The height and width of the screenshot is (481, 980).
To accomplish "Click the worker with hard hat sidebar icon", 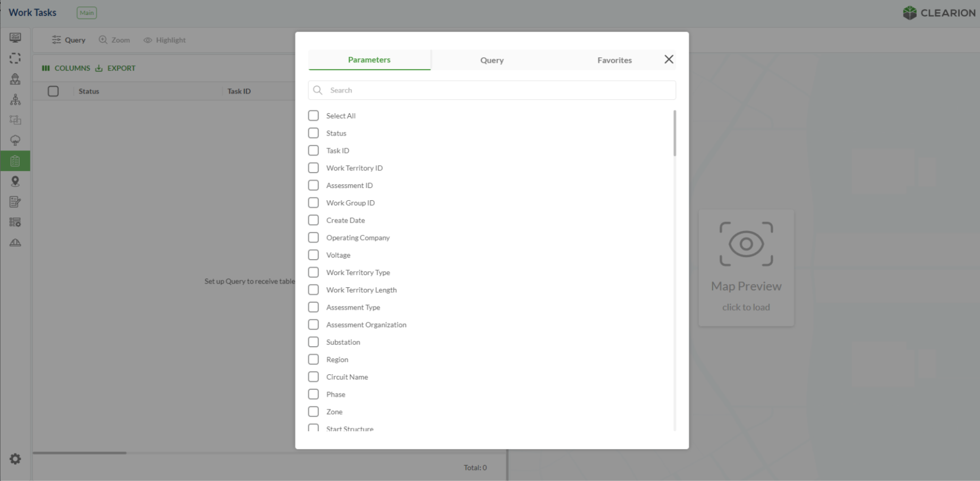I will (x=15, y=79).
